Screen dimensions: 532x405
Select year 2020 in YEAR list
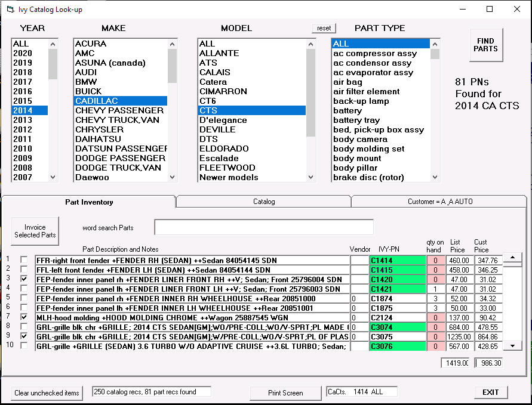[x=30, y=53]
